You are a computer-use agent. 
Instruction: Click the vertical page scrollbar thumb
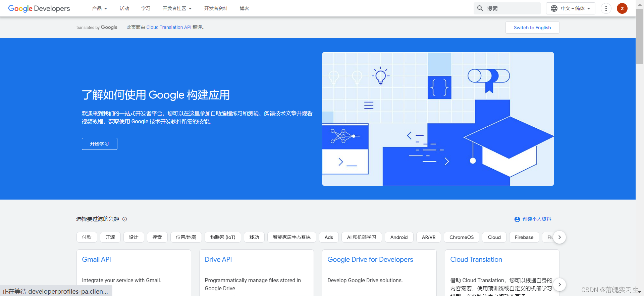point(640,36)
